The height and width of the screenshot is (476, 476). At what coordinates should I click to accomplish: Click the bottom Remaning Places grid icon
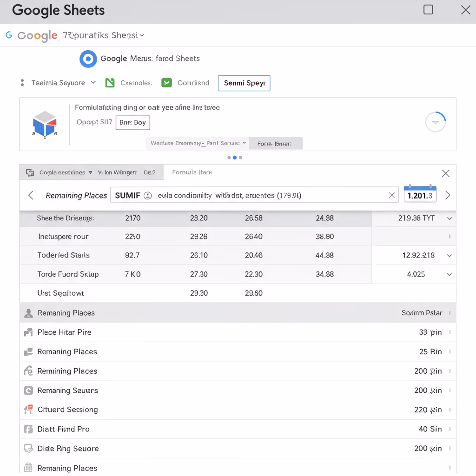[x=28, y=468]
